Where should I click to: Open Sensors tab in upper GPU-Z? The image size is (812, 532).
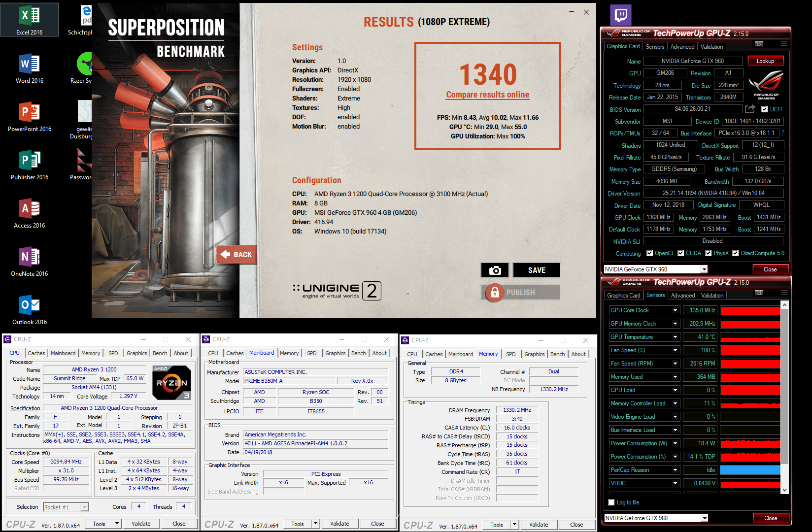[x=655, y=47]
